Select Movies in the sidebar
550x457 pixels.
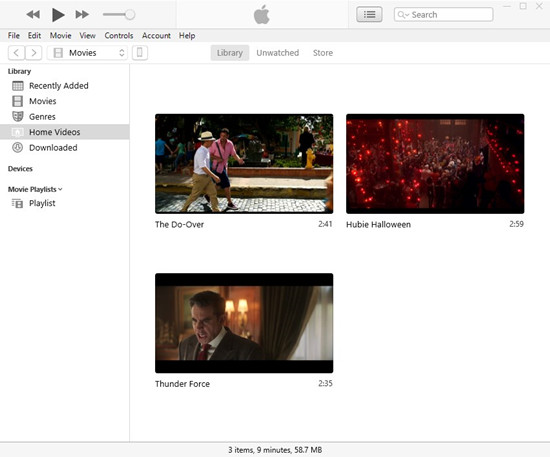(65, 101)
